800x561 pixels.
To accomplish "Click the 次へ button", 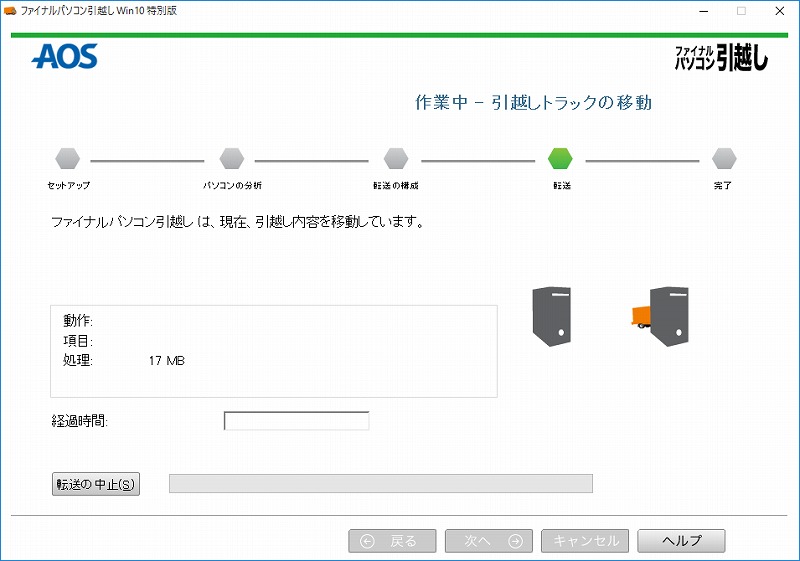I will point(489,541).
